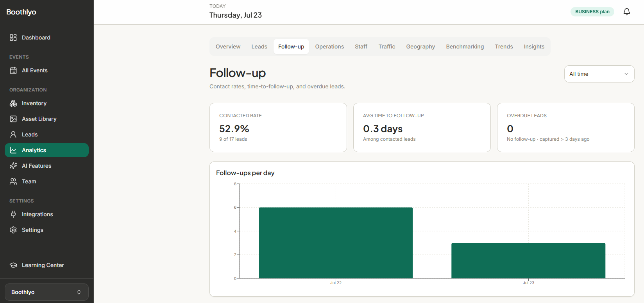Open the Inventory page
Viewport: 644px width, 303px height.
[x=47, y=103]
